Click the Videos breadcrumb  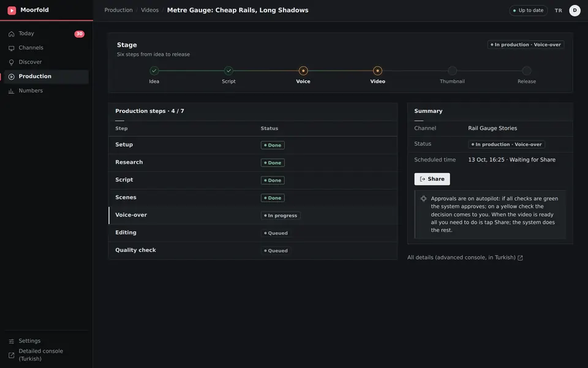pyautogui.click(x=149, y=10)
